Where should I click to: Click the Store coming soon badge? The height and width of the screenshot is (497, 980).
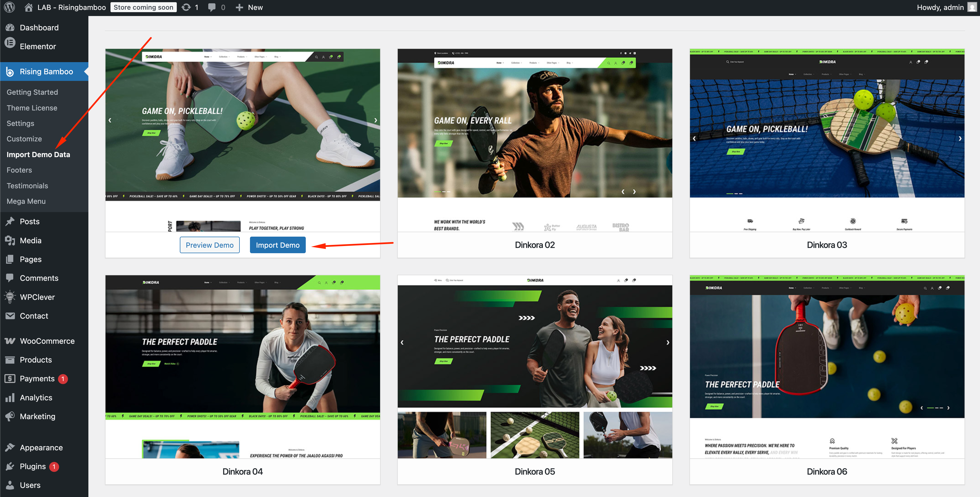pos(143,7)
